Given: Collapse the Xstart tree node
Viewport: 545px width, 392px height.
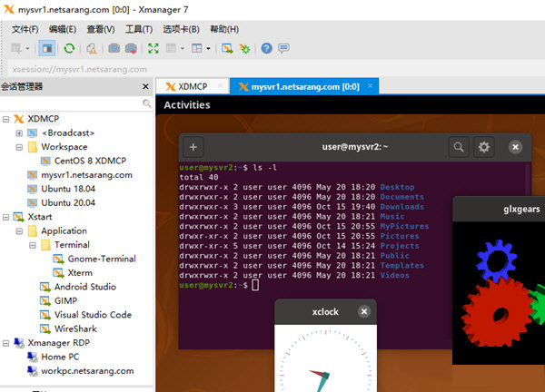Looking at the screenshot, I should pos(6,218).
